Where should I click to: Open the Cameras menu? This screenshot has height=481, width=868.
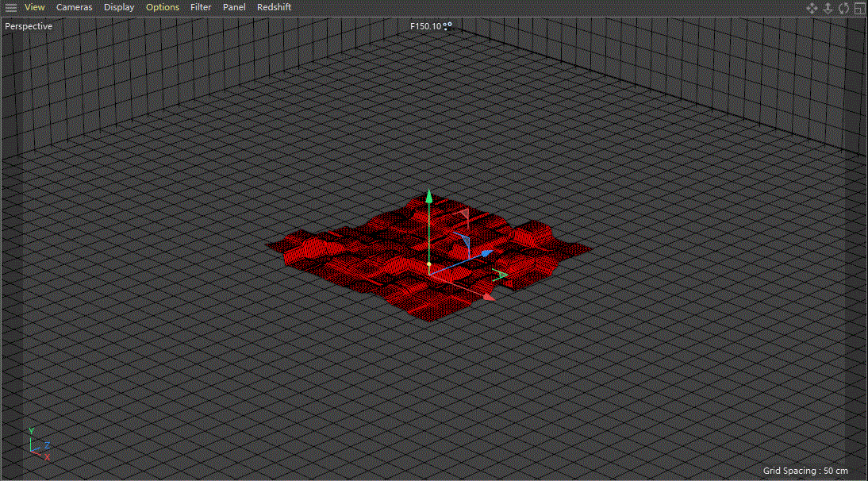click(x=74, y=7)
